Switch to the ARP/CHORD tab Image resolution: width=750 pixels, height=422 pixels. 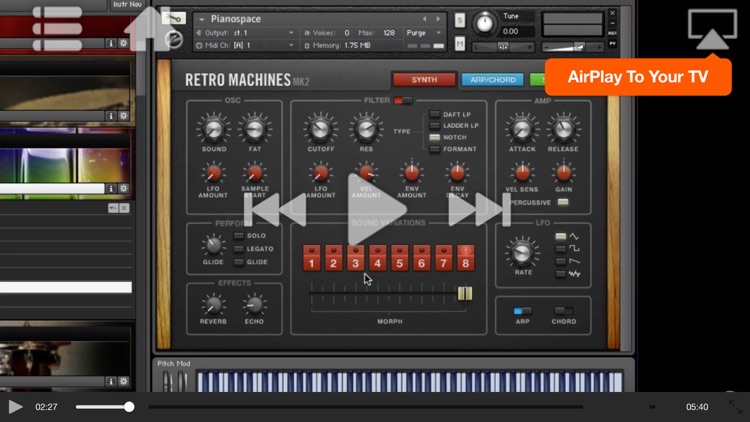[x=493, y=79]
